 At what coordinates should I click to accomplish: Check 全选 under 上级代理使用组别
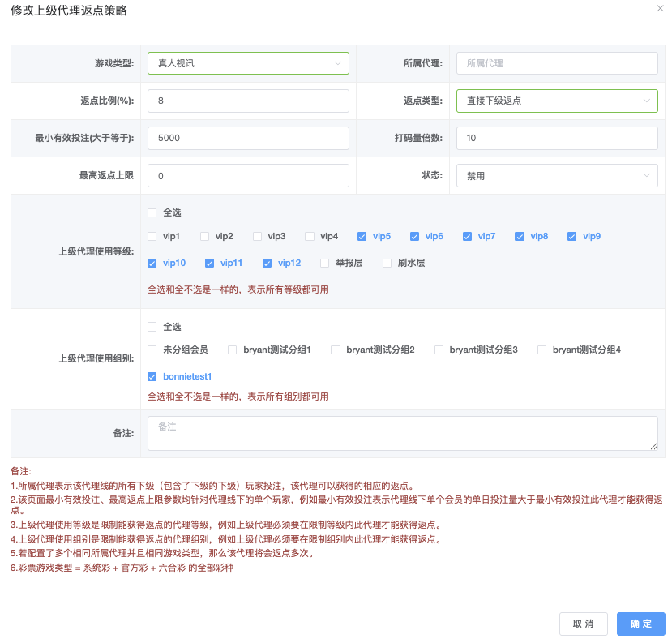click(x=152, y=327)
